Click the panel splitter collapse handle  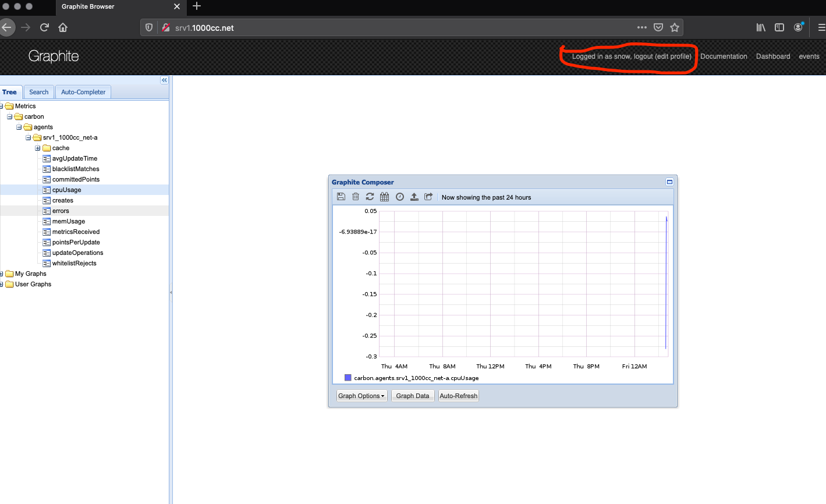[x=171, y=292]
